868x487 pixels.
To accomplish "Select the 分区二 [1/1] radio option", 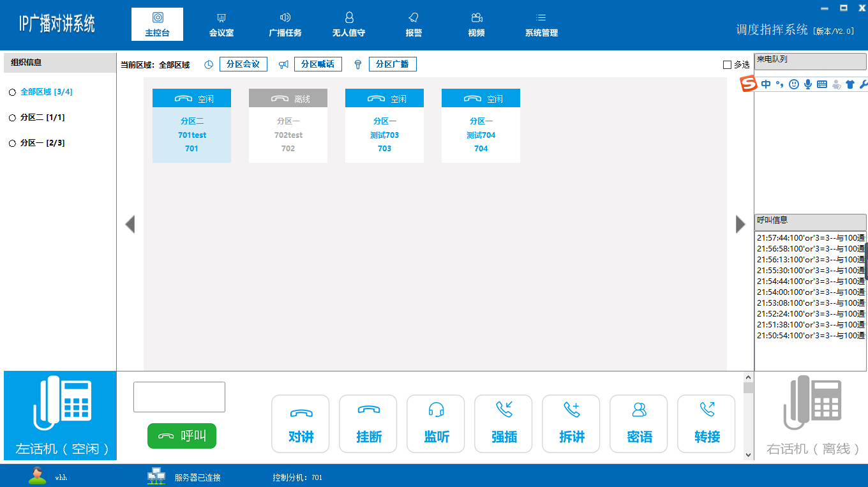I will tap(12, 118).
